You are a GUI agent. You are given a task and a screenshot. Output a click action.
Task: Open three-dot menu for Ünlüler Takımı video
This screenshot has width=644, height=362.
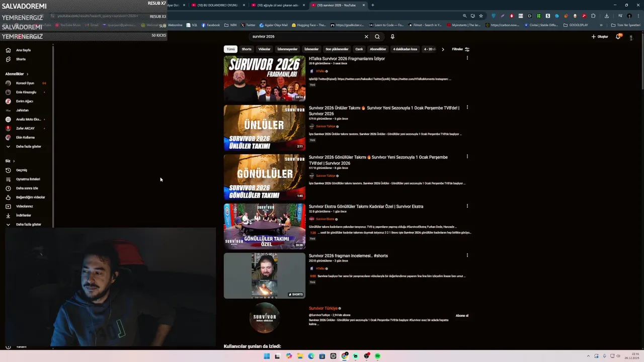[x=467, y=107]
